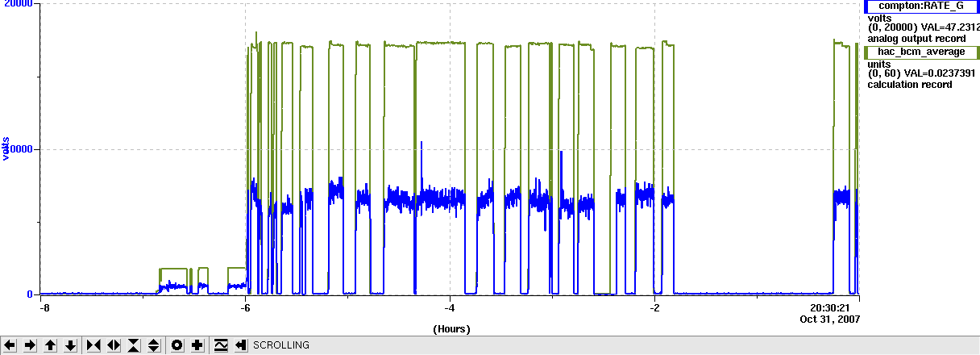This screenshot has height=355, width=980.
Task: Shift the plot down with down arrow
Action: [x=71, y=345]
